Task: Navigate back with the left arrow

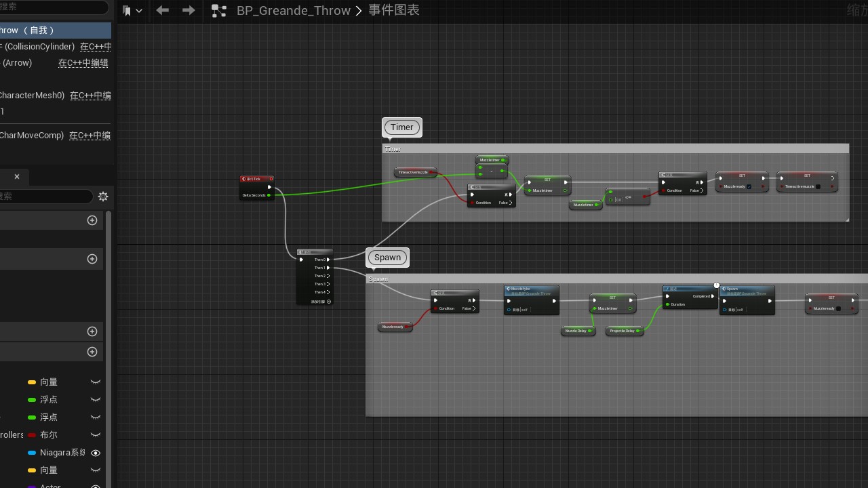Action: [163, 10]
